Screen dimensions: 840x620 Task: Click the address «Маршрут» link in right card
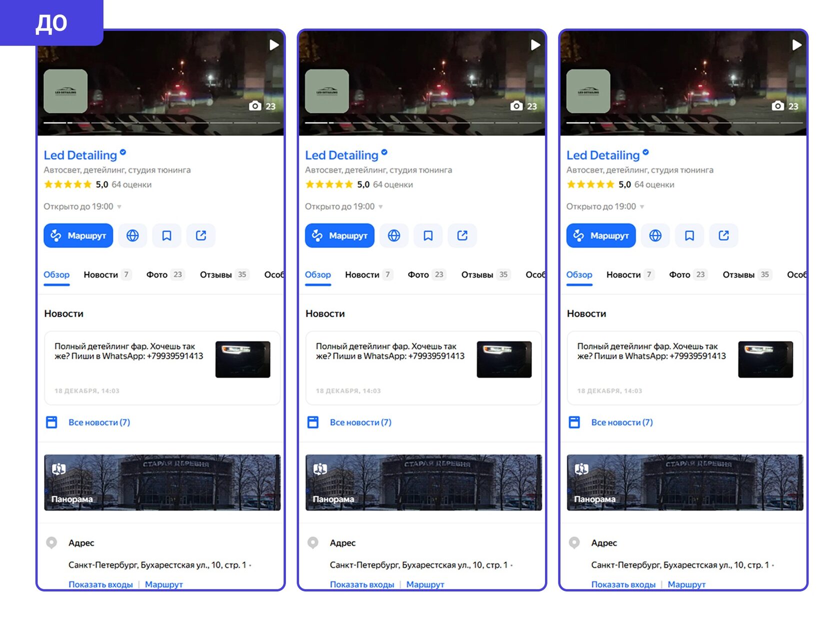pos(686,584)
